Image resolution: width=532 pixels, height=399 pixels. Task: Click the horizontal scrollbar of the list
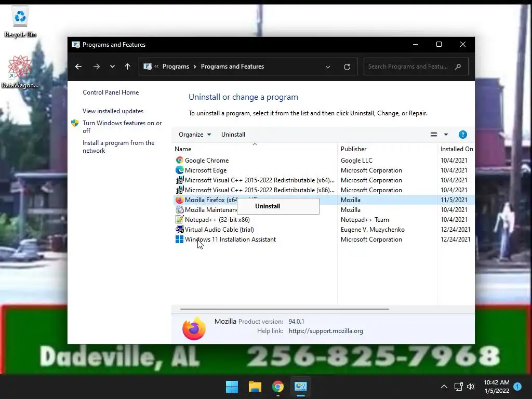pos(284,309)
